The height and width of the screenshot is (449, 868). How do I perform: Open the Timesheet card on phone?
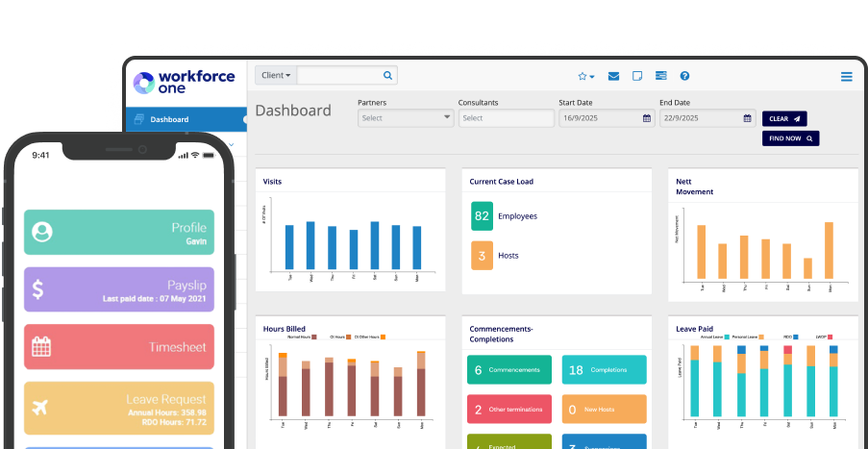coord(119,347)
